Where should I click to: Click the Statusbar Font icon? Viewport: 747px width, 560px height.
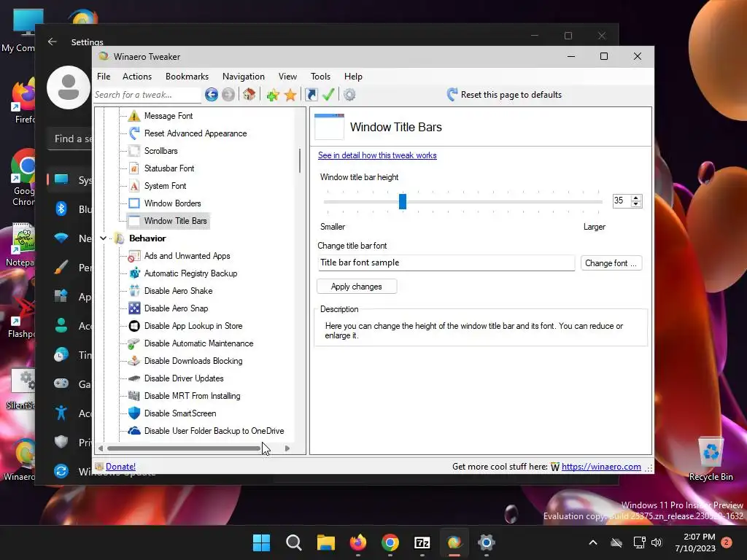tap(134, 168)
